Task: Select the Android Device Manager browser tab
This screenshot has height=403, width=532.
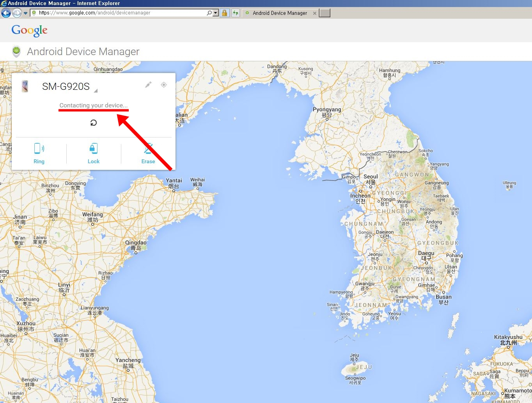Action: pyautogui.click(x=280, y=13)
